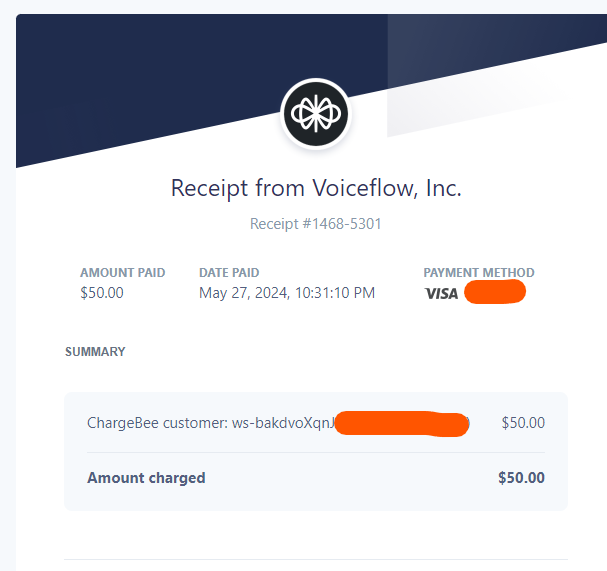Click the AMOUNT PAID label
This screenshot has width=607, height=571.
point(123,273)
